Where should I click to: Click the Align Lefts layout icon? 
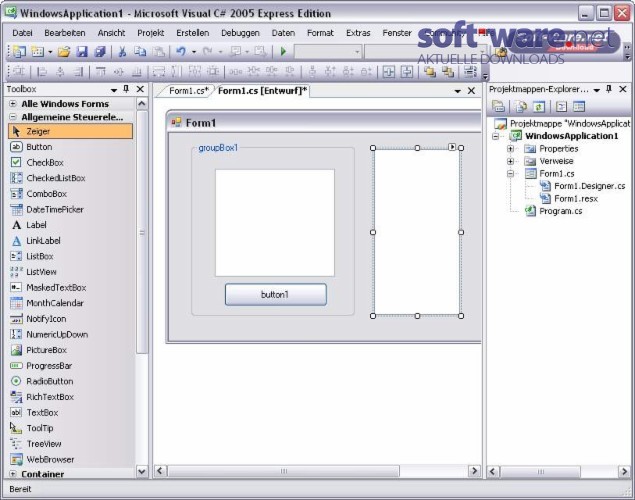coord(42,72)
